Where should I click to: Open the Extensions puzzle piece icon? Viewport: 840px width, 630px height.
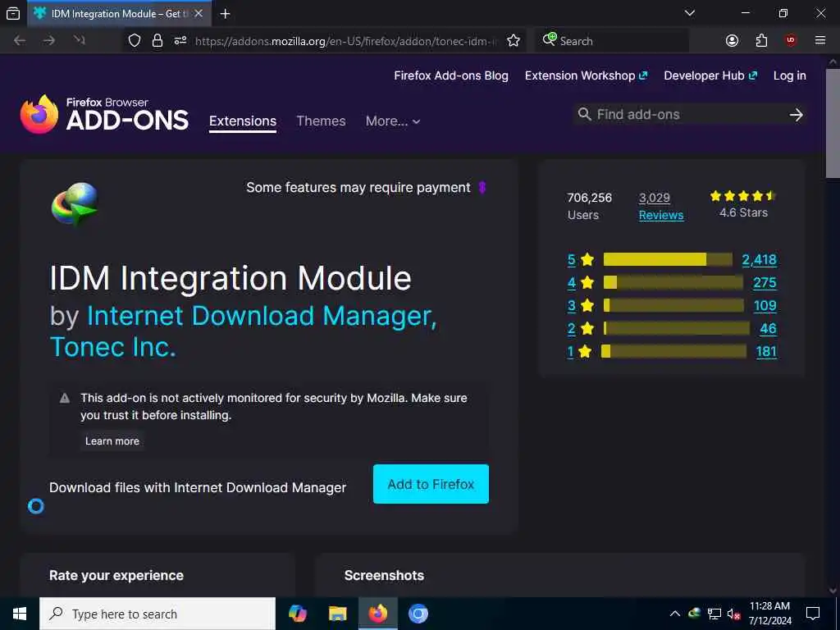(x=761, y=41)
